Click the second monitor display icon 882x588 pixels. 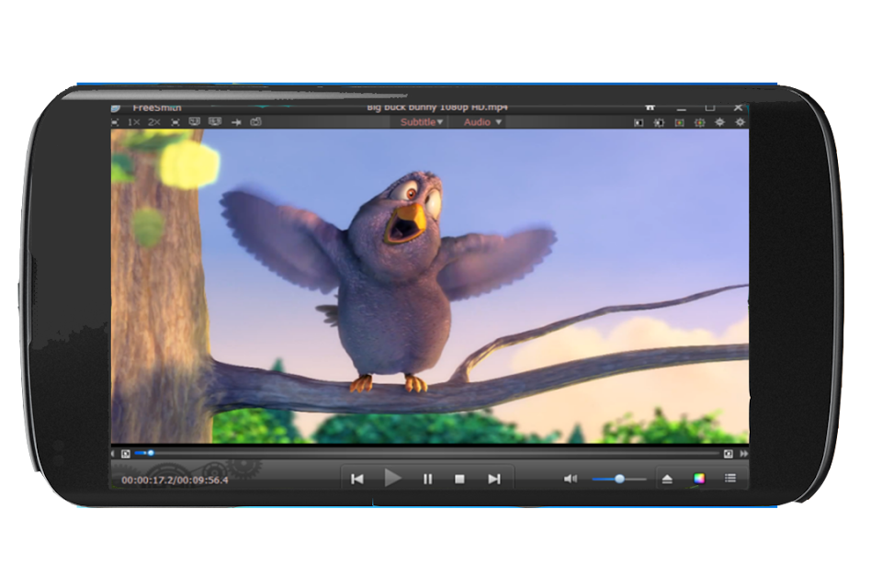[x=215, y=121]
